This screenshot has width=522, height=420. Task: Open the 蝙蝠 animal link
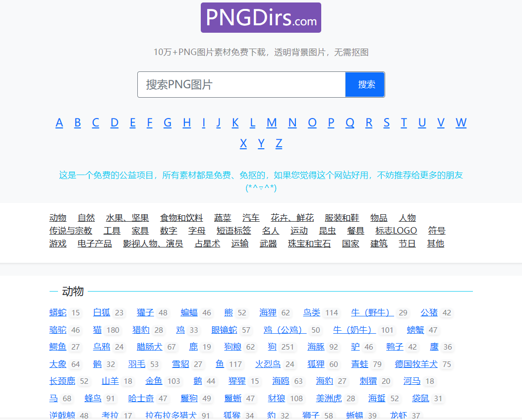[x=189, y=312]
